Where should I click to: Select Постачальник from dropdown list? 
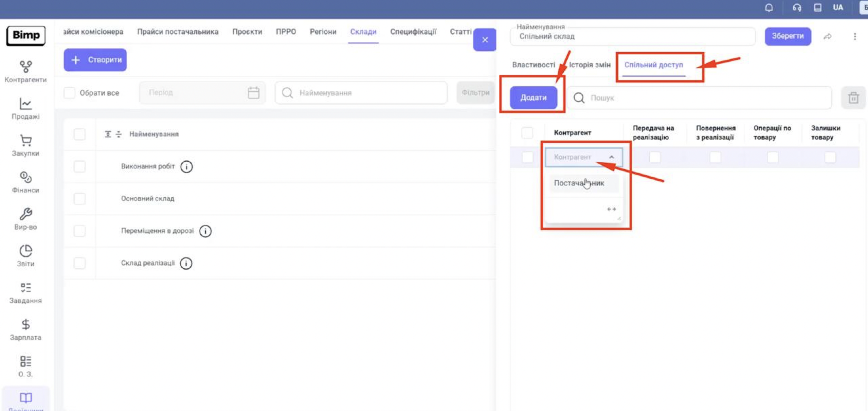(x=579, y=183)
